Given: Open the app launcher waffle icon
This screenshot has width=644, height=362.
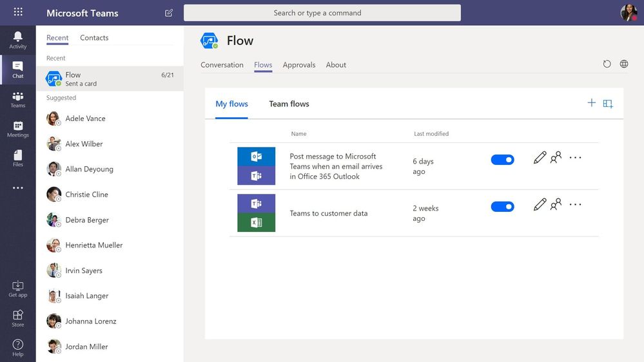Looking at the screenshot, I should click(18, 12).
